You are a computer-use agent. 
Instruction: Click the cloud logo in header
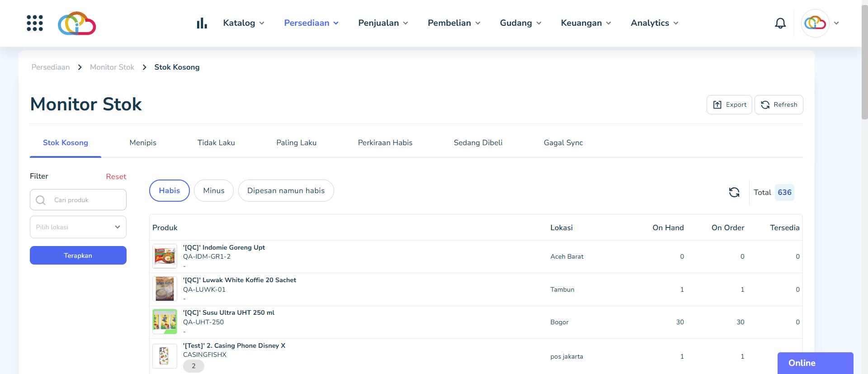(77, 24)
